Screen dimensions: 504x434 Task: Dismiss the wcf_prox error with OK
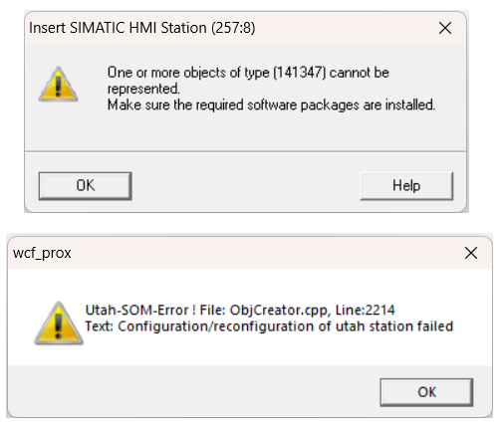click(x=426, y=392)
